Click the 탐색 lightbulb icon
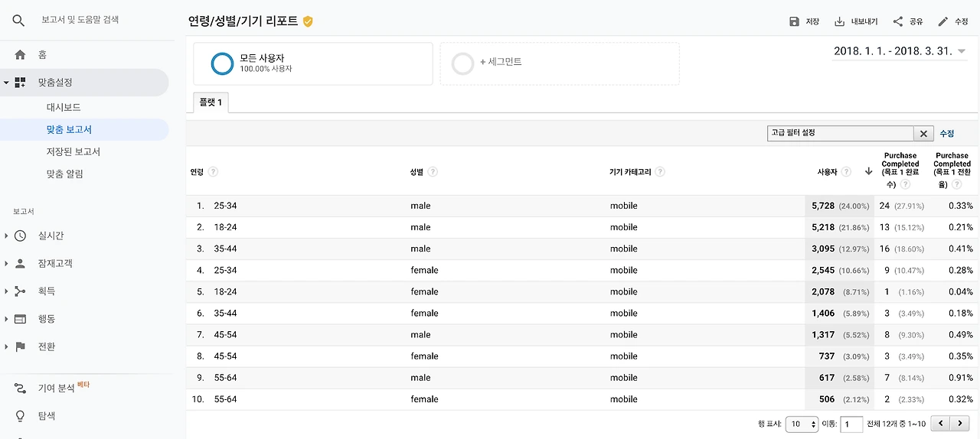This screenshot has height=439, width=980. click(x=20, y=416)
